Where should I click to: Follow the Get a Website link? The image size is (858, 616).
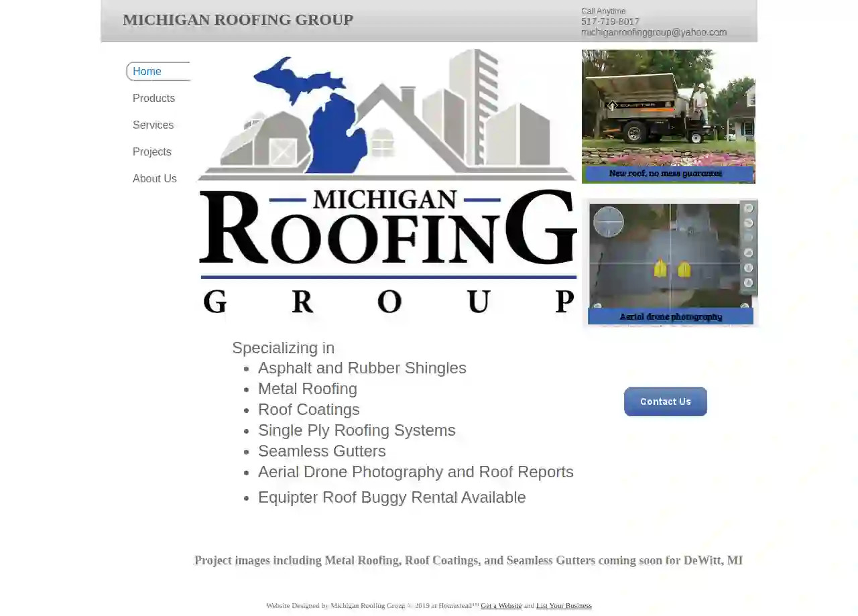click(501, 606)
